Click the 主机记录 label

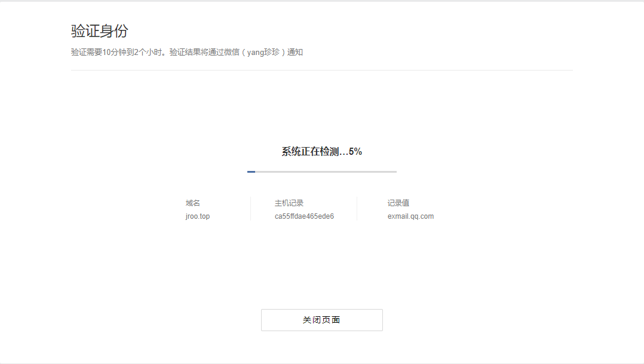pyautogui.click(x=289, y=203)
